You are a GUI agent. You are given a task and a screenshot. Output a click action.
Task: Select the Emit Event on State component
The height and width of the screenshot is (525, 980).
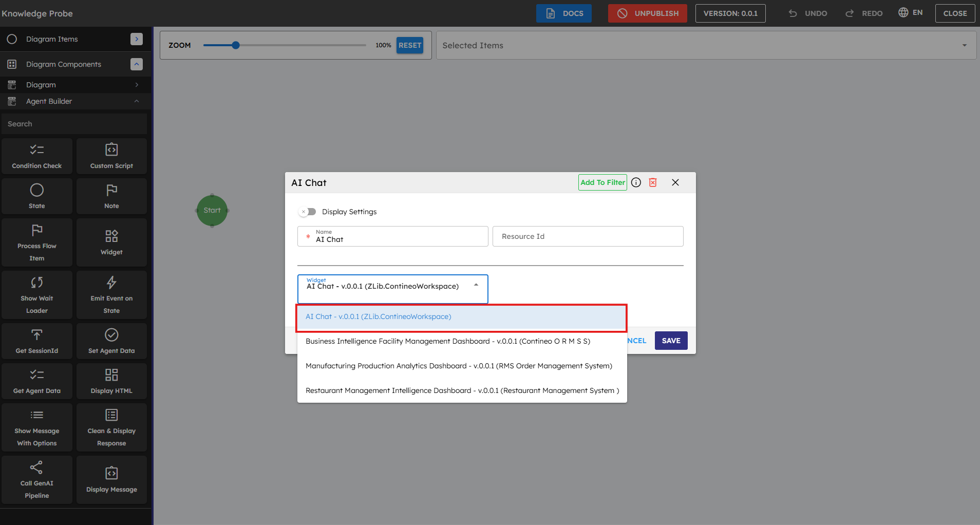pyautogui.click(x=111, y=295)
